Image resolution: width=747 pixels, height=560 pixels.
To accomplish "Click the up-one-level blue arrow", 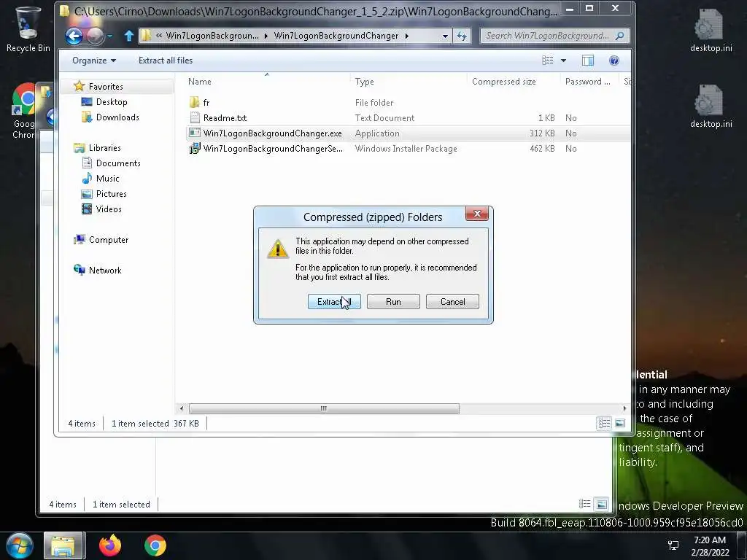I will [x=128, y=36].
